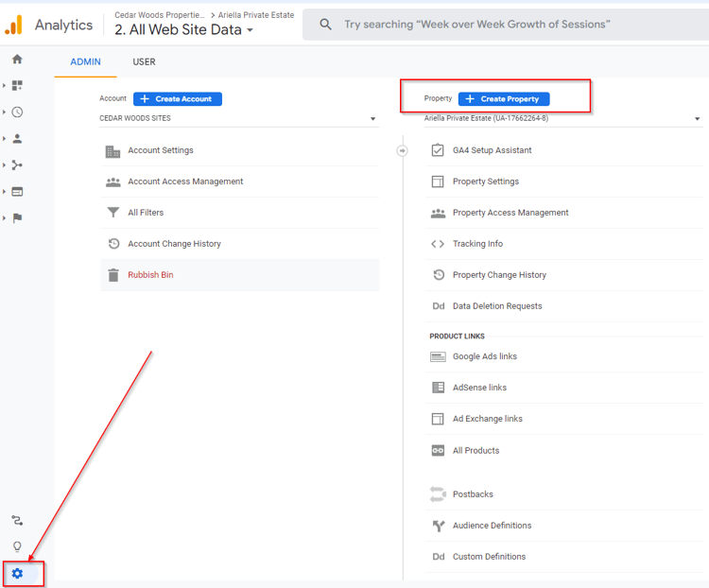Click the Google Ads links icon
Viewport: 709px width, 588px height.
point(438,357)
